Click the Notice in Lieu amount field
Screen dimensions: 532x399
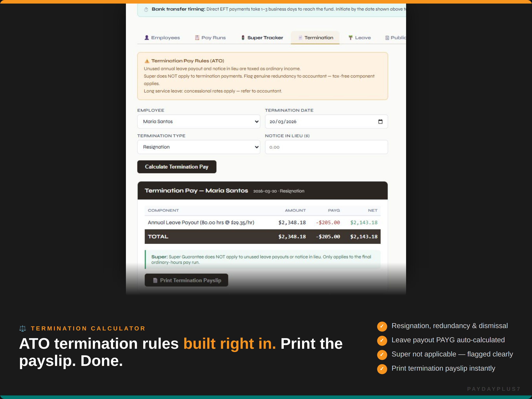[326, 147]
